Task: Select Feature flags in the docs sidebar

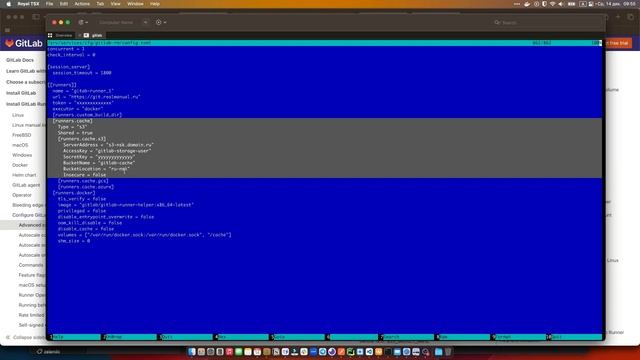Action: pos(32,275)
